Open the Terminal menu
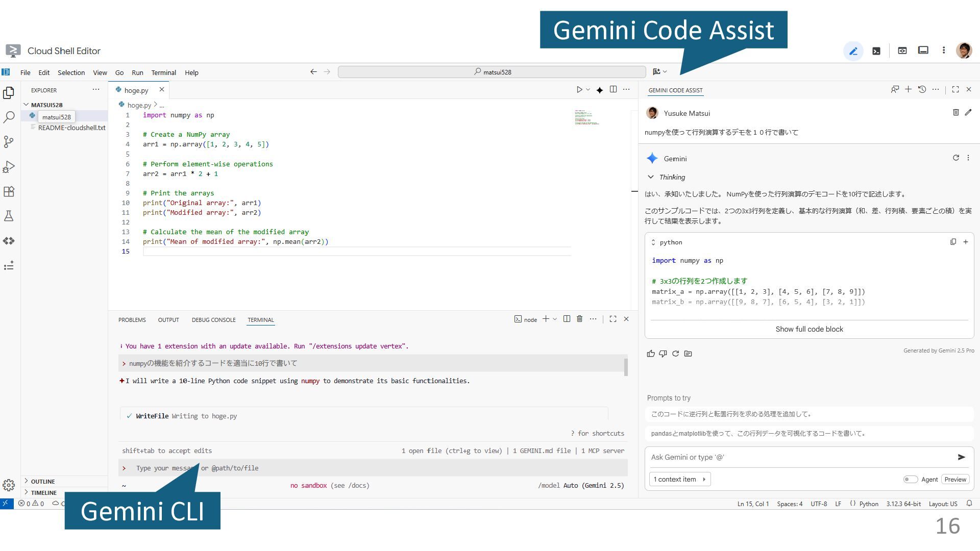980x551 pixels. [163, 72]
